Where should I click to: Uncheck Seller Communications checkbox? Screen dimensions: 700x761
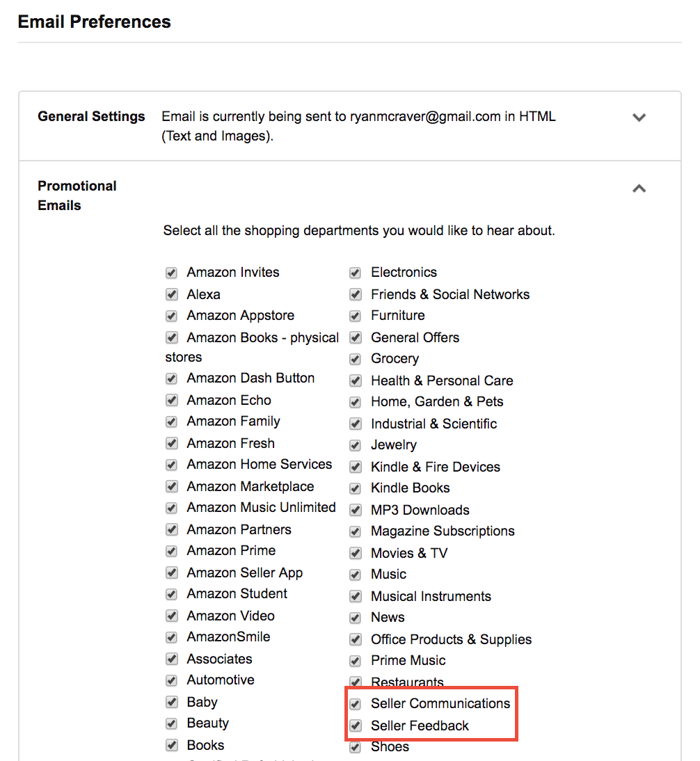[356, 704]
